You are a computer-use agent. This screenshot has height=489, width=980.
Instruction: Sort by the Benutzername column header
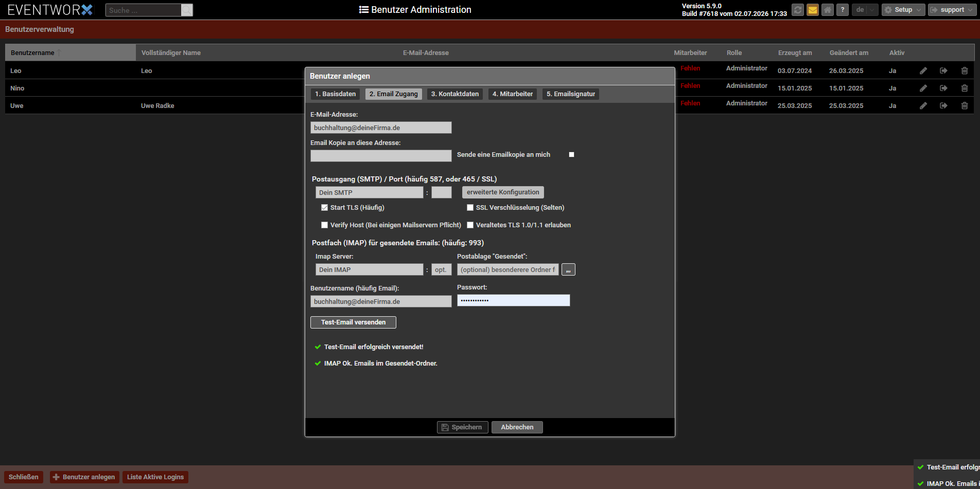71,52
